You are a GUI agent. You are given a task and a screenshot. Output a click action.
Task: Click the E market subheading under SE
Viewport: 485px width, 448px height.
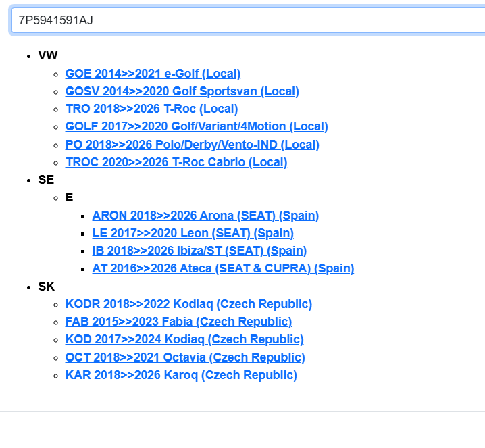point(69,197)
